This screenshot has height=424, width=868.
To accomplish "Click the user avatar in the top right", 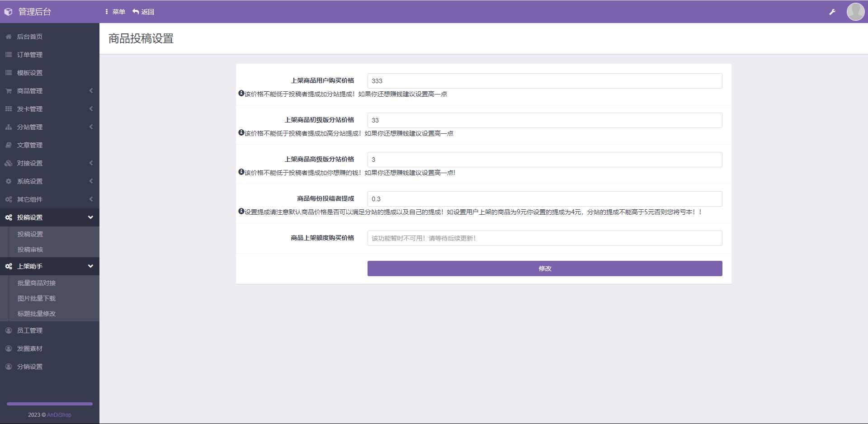I will [855, 12].
